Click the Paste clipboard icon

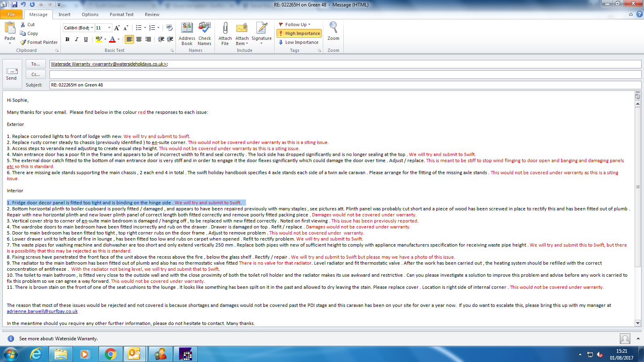pyautogui.click(x=10, y=29)
